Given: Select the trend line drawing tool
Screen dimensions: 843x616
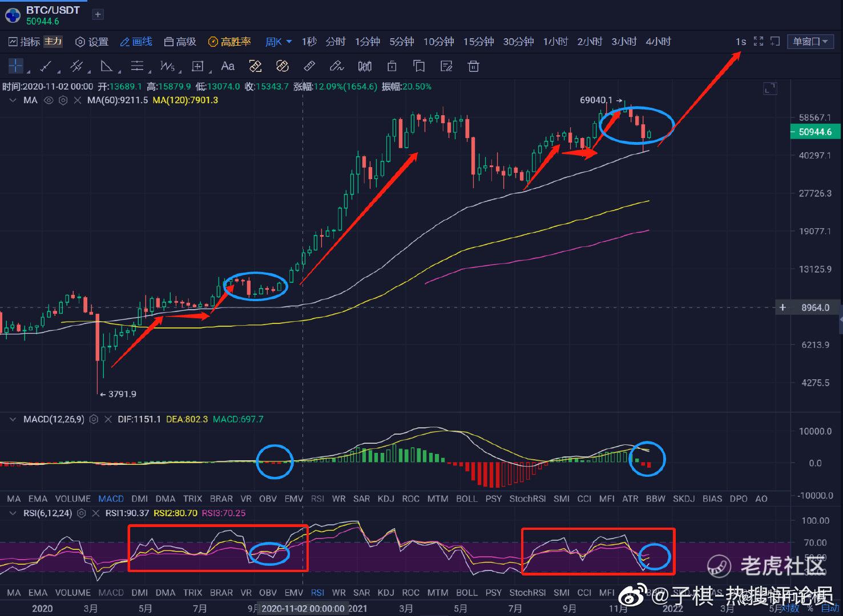Looking at the screenshot, I should pyautogui.click(x=46, y=66).
